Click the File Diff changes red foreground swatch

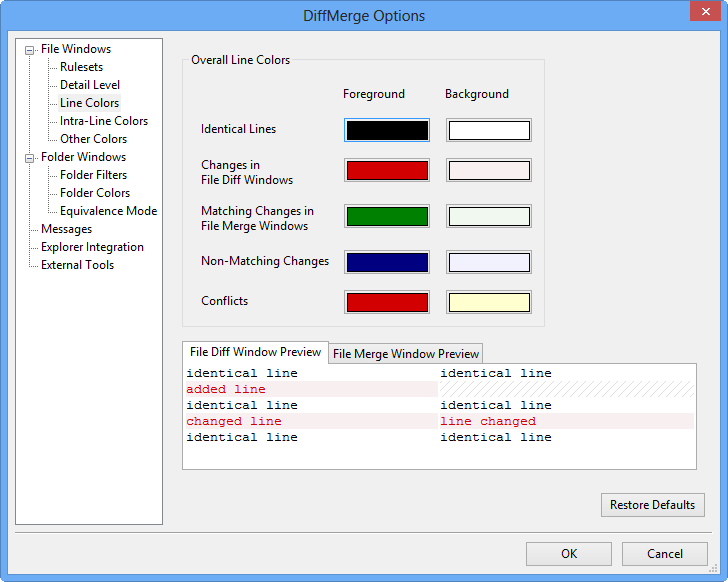pos(387,170)
